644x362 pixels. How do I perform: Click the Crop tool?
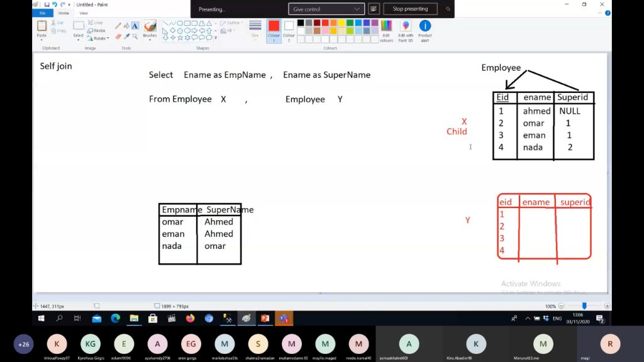96,23
